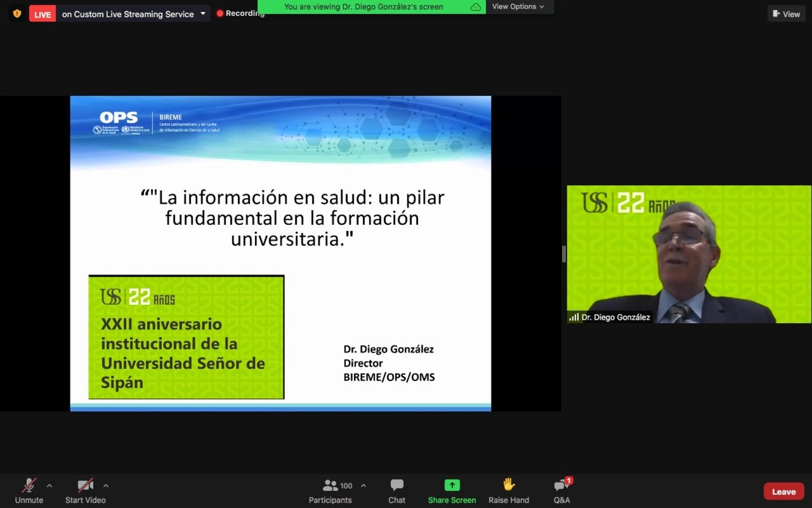Viewport: 812px width, 508px height.
Task: Click the cloud recording icon in the banner
Action: (475, 7)
